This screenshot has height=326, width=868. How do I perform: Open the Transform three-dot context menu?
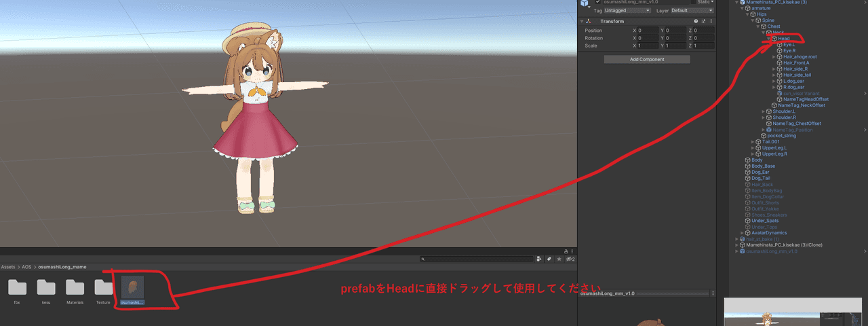(712, 21)
